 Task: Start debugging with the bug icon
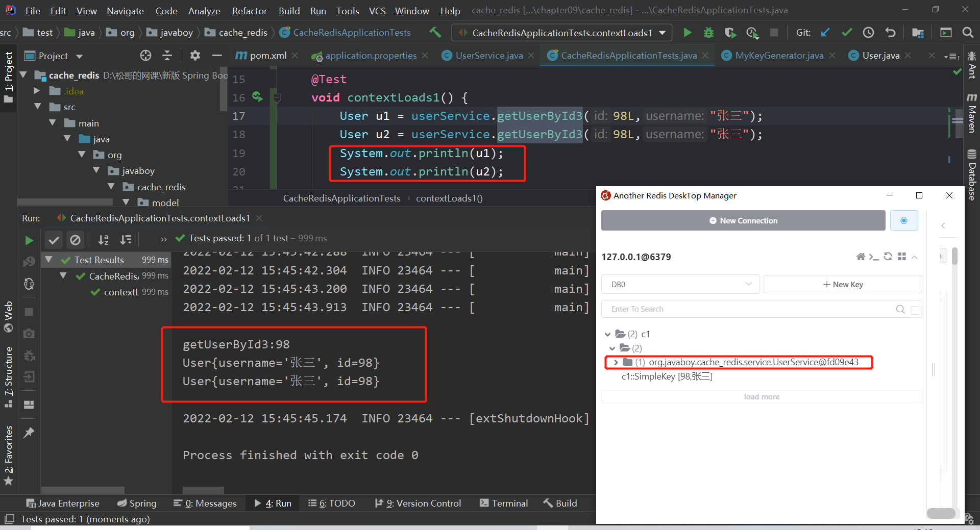point(708,33)
